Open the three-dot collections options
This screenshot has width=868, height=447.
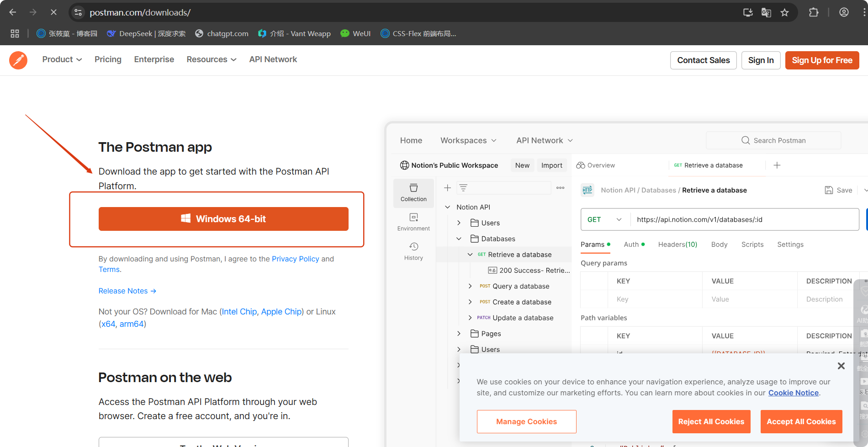coord(561,188)
